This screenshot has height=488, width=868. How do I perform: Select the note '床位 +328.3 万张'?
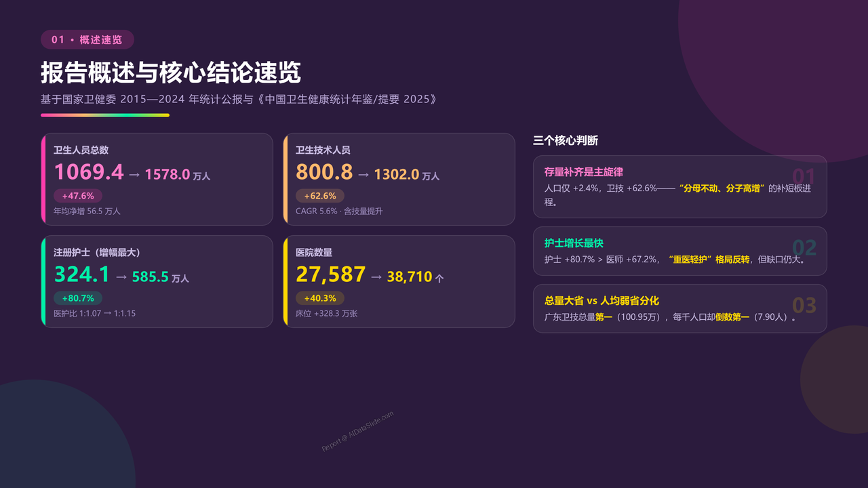[x=327, y=314]
